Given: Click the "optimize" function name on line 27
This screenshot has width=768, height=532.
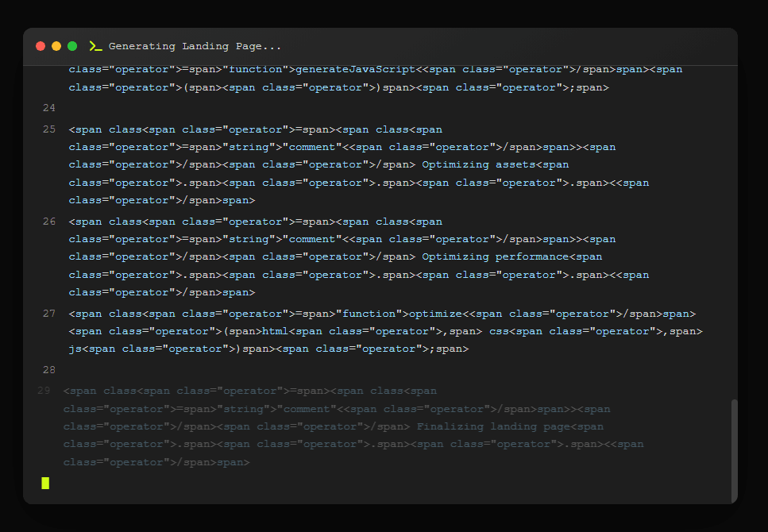Looking at the screenshot, I should [x=435, y=314].
